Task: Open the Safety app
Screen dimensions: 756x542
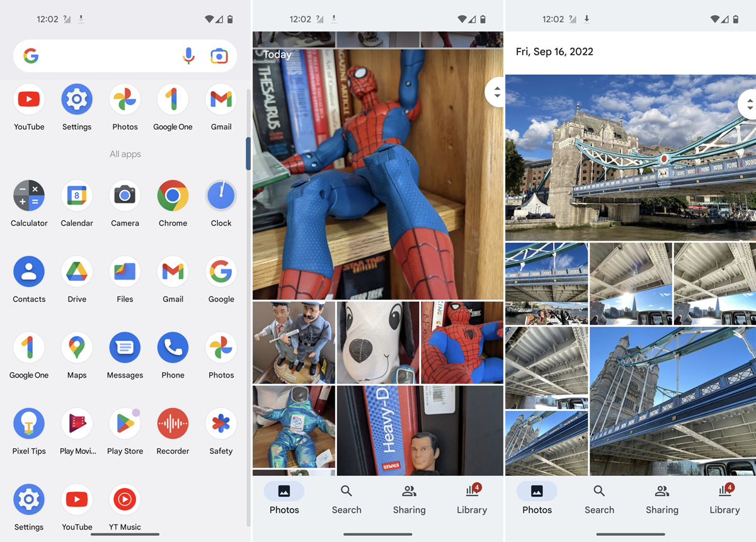Action: pyautogui.click(x=221, y=424)
